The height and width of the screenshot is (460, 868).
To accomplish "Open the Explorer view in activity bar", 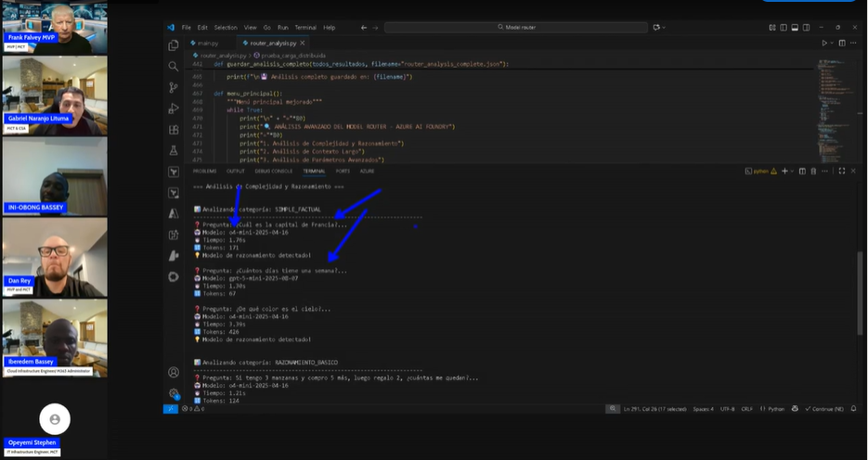I will [174, 45].
